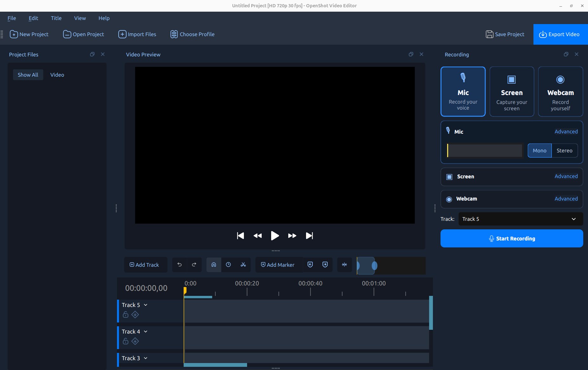The image size is (588, 370).
Task: Click the undo icon in the timeline toolbar
Action: click(x=180, y=265)
